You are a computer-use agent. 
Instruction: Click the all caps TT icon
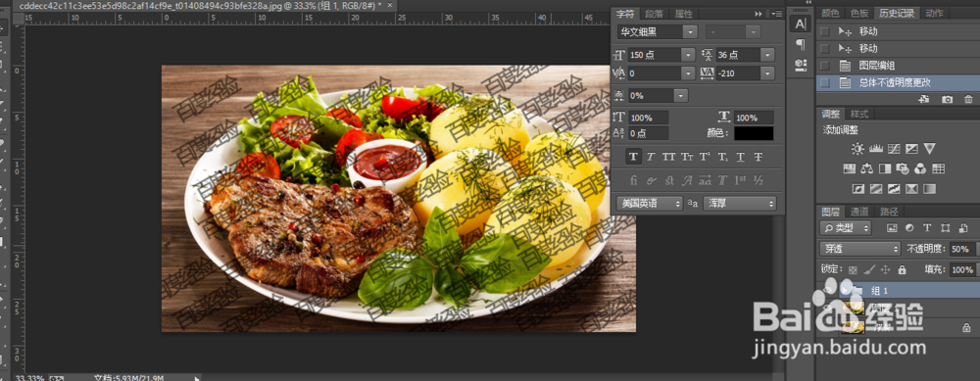click(x=668, y=157)
